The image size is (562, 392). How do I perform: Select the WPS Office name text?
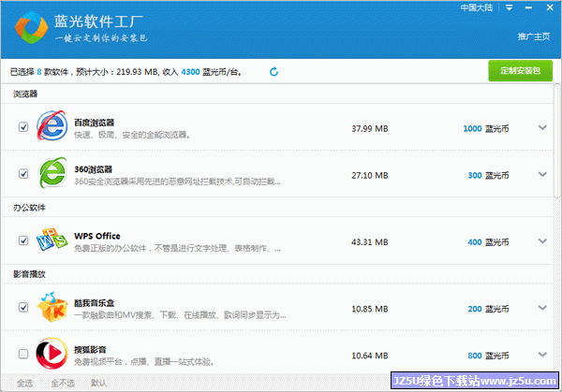97,236
